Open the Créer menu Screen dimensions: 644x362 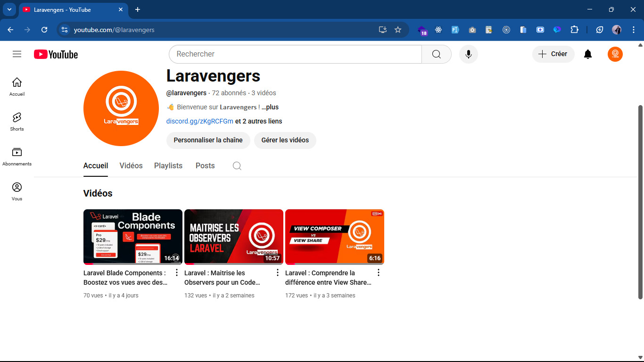point(553,54)
